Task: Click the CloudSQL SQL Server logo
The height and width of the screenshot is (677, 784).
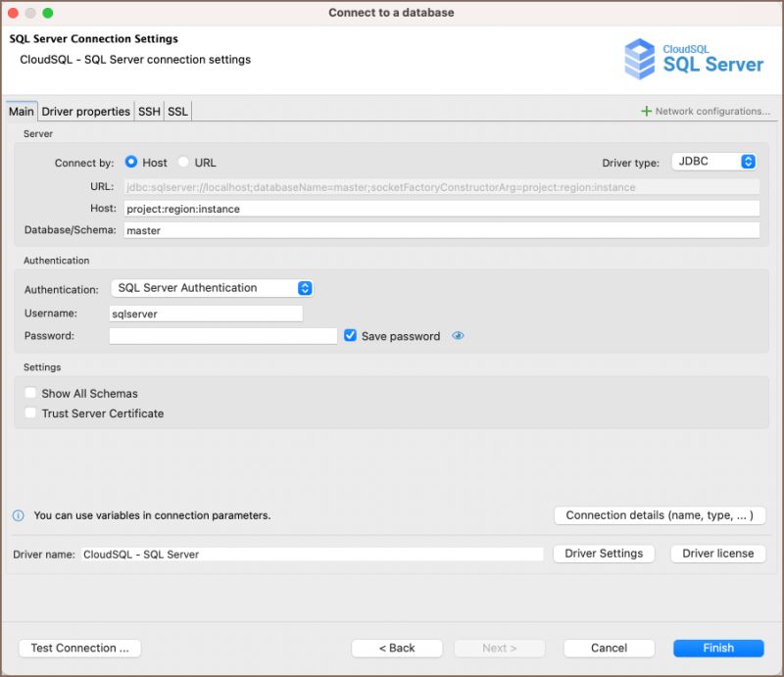Action: click(x=696, y=59)
